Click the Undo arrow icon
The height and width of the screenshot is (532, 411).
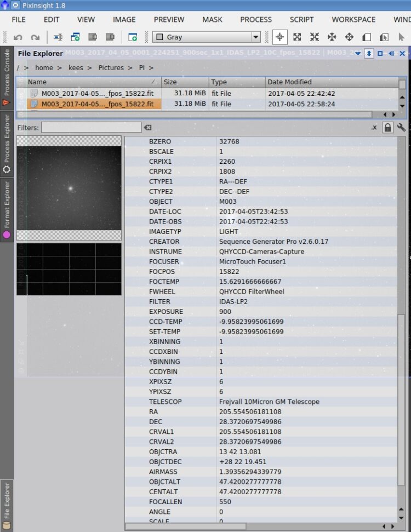pos(18,37)
